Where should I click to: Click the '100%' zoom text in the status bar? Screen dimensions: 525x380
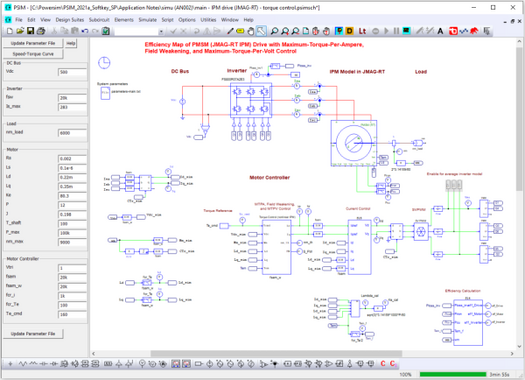pos(405,374)
